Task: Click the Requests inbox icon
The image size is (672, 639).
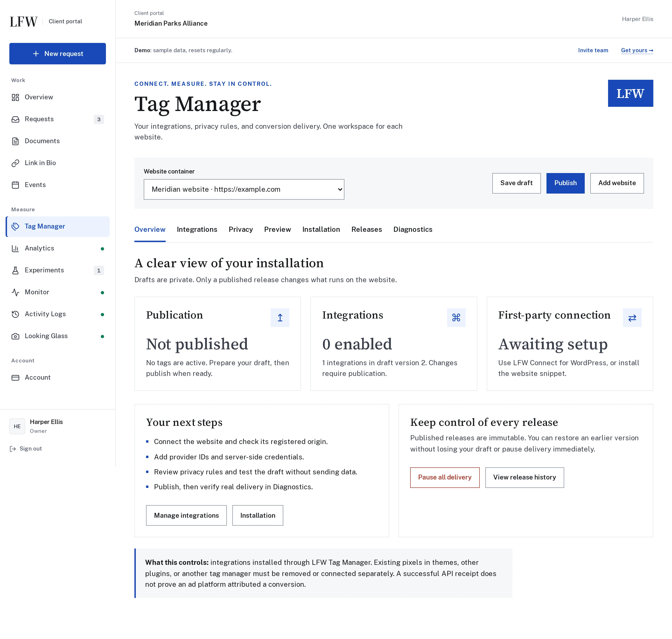Action: tap(15, 119)
